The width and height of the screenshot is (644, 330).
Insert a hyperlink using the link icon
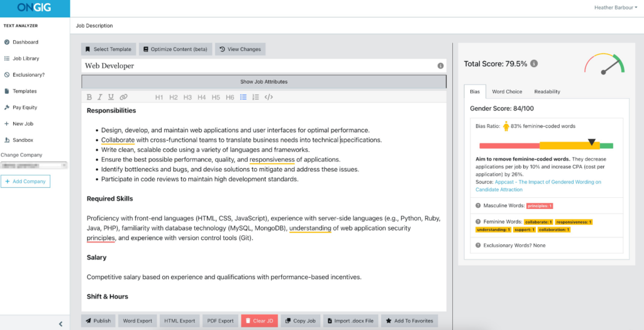coord(124,97)
